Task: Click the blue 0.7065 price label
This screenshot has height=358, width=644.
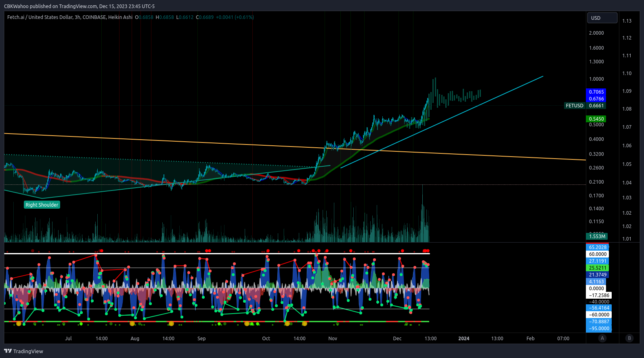Action: tap(596, 92)
